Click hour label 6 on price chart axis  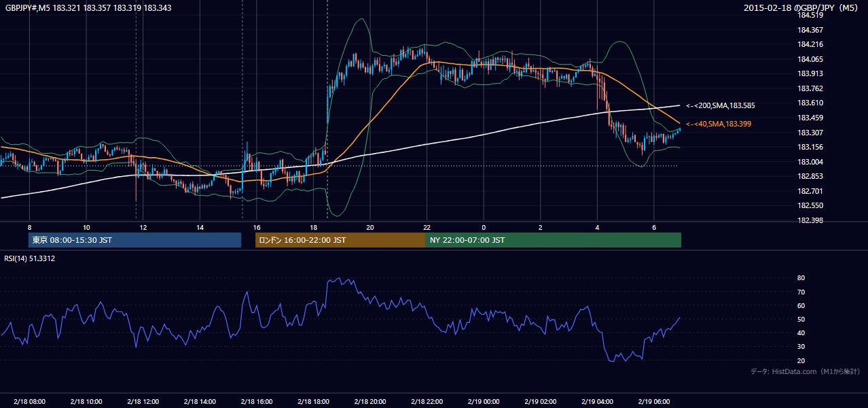653,227
